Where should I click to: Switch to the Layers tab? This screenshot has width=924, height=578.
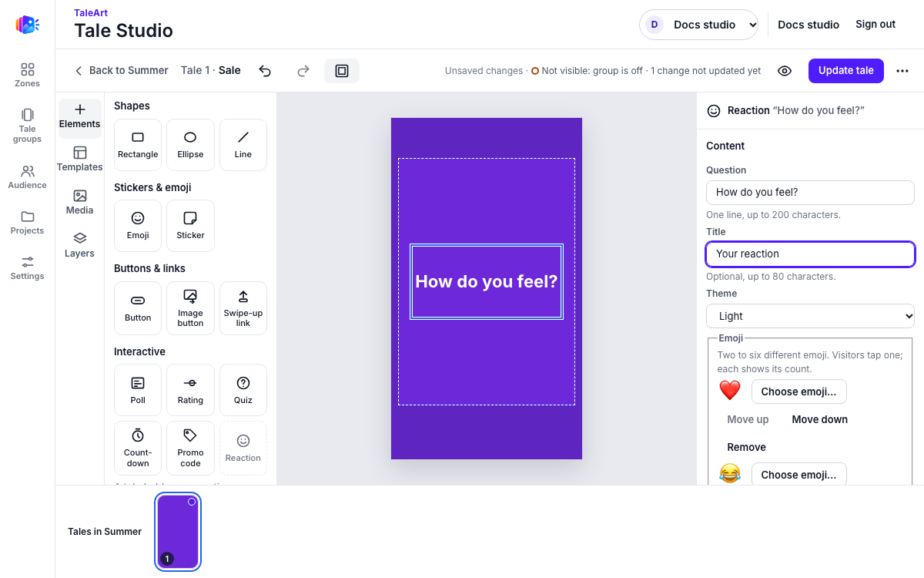(x=80, y=246)
